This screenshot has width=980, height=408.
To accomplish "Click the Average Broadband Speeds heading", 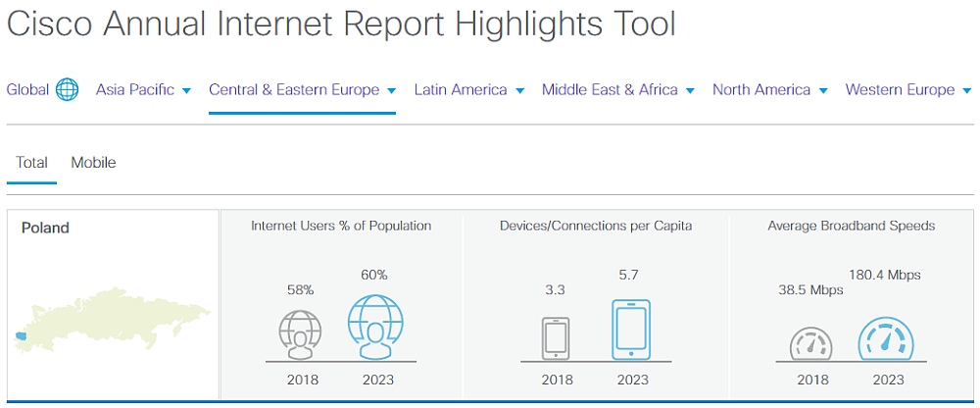I will pyautogui.click(x=852, y=226).
